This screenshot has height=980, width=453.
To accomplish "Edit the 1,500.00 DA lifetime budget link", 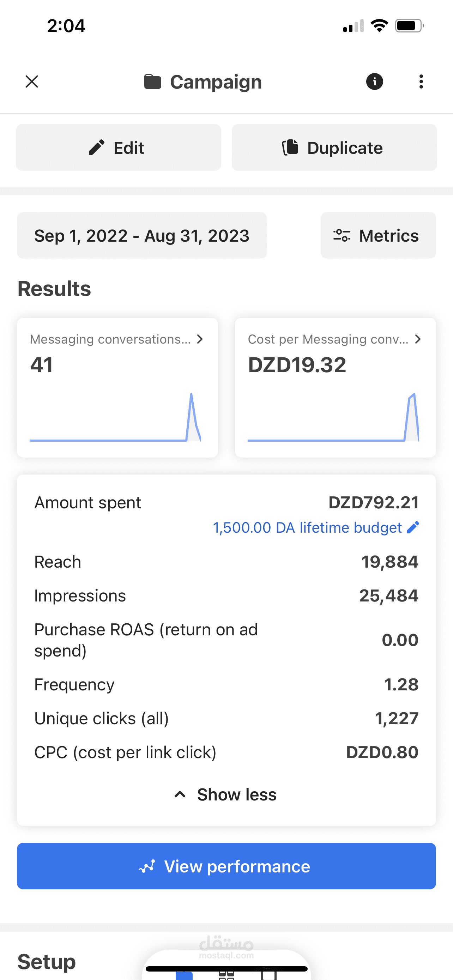I will click(x=307, y=528).
